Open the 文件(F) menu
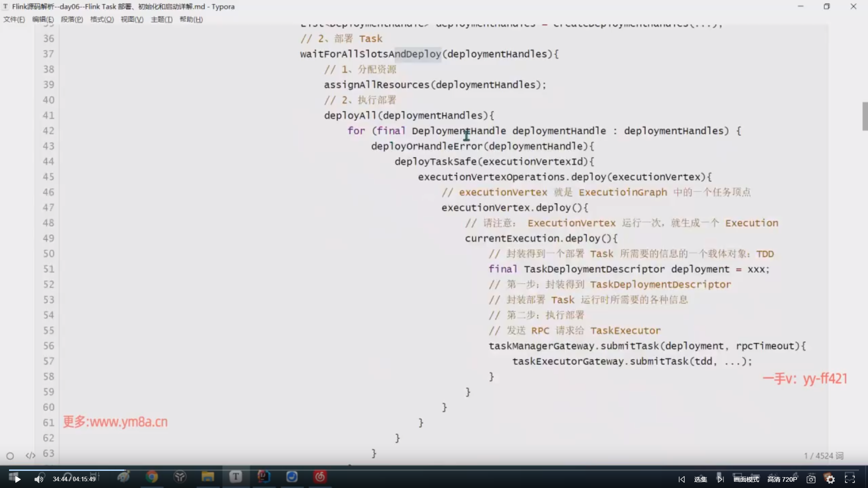Image resolution: width=868 pixels, height=488 pixels. 14,19
